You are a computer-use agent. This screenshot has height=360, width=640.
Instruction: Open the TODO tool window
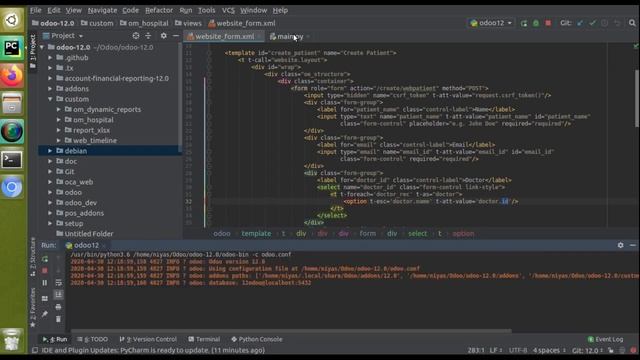[93, 339]
